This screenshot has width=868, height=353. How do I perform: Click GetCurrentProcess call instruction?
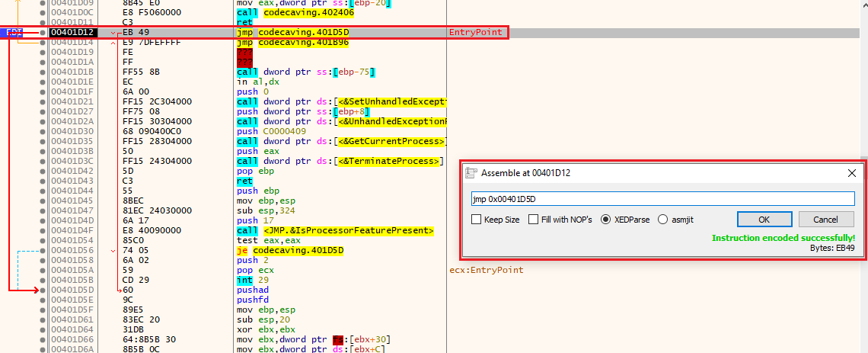(342, 141)
